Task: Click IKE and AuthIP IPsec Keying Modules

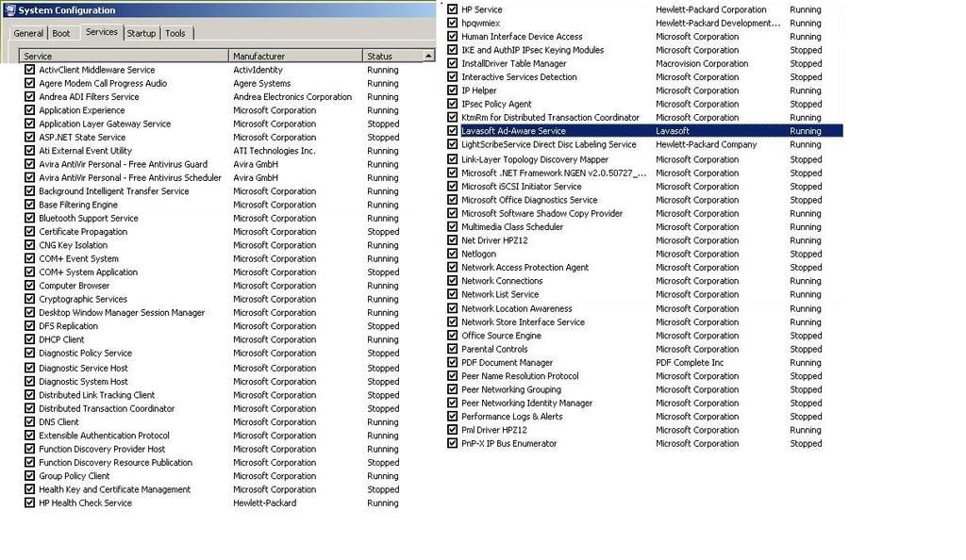Action: (x=533, y=50)
